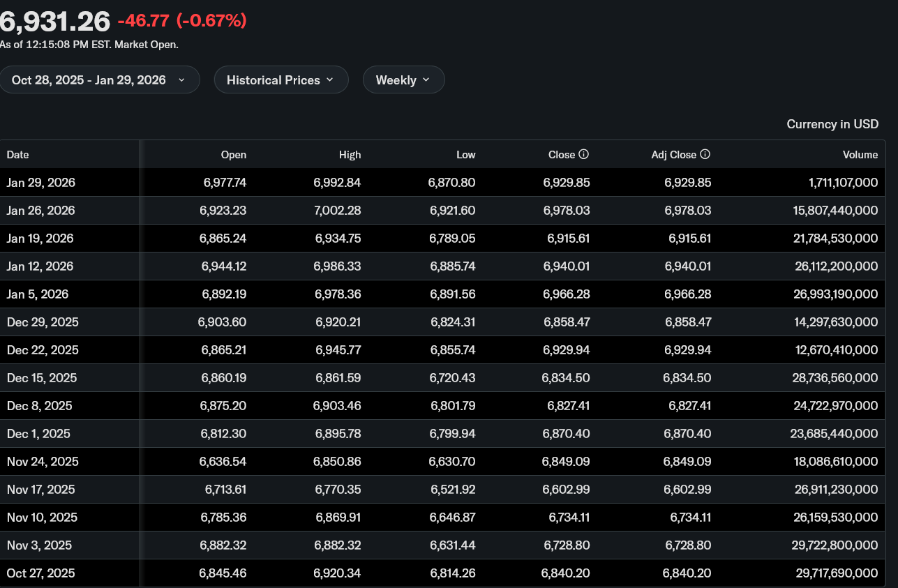
Task: Select the Currency in USD label
Action: click(x=832, y=124)
